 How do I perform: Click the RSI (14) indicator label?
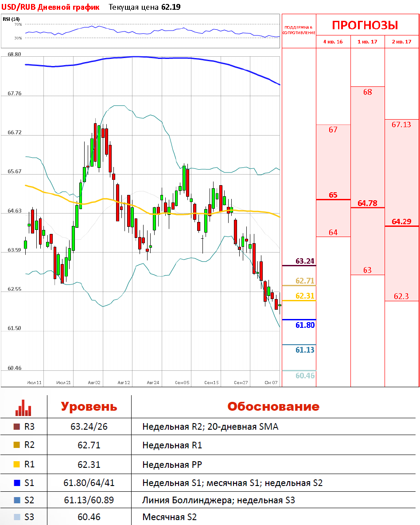pyautogui.click(x=11, y=19)
